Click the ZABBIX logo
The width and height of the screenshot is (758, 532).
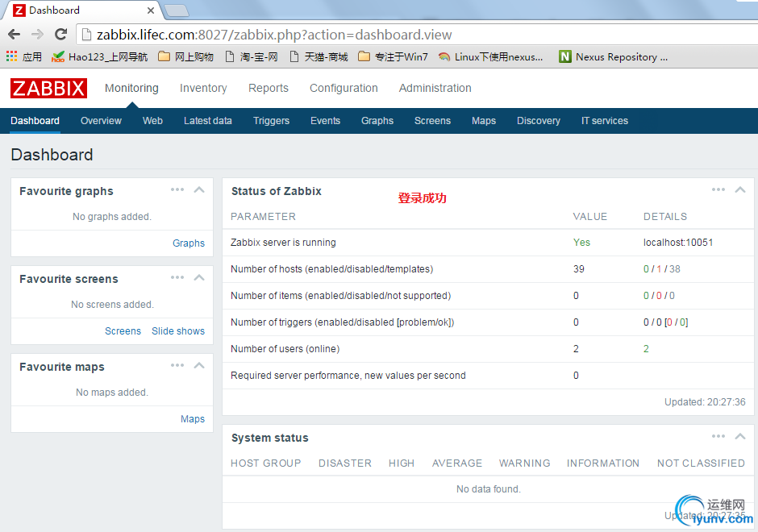pyautogui.click(x=49, y=89)
